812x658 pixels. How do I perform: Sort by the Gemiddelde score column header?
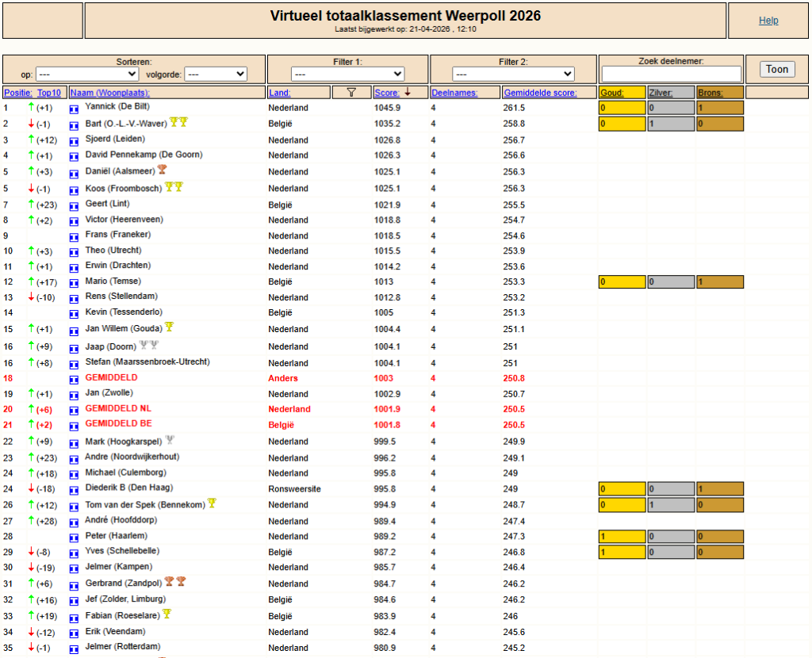tap(540, 93)
